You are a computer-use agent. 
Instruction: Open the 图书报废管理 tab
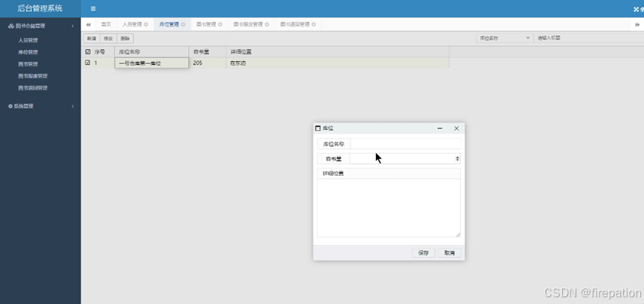(x=248, y=25)
